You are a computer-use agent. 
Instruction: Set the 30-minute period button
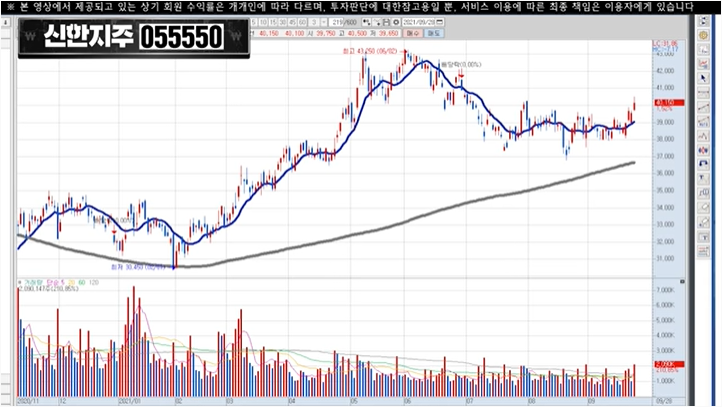pyautogui.click(x=283, y=22)
